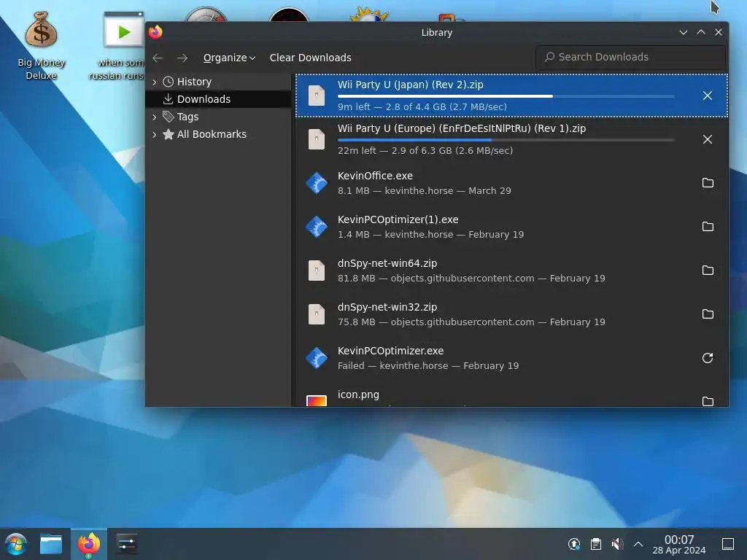Cancel the Wii Party U (Europe) download
The height and width of the screenshot is (560, 747).
pos(708,139)
